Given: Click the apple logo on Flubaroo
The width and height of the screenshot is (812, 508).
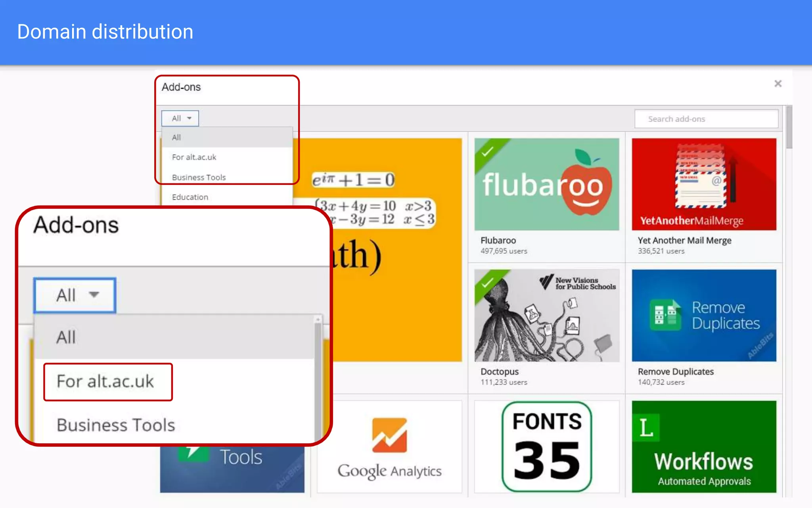Looking at the screenshot, I should coord(587,183).
